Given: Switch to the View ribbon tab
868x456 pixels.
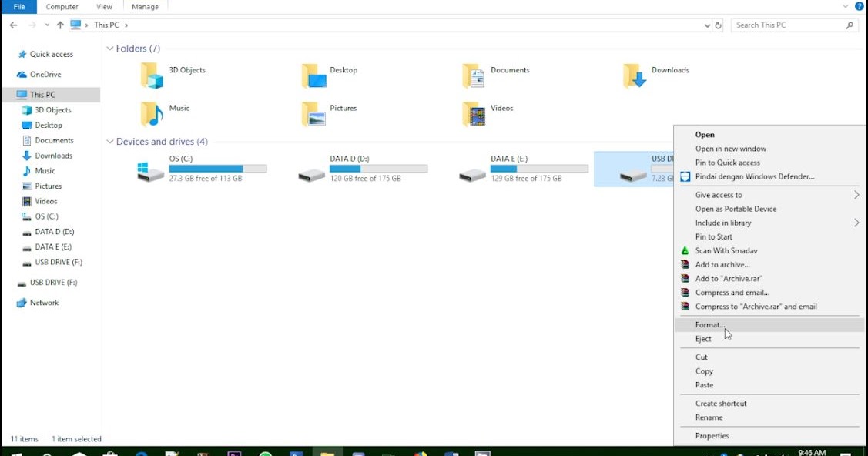Looking at the screenshot, I should coord(104,6).
